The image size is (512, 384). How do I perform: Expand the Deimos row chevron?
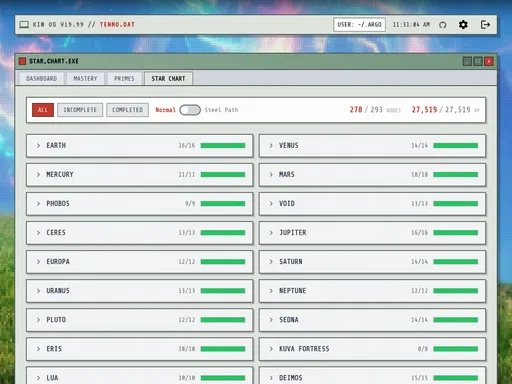(271, 378)
